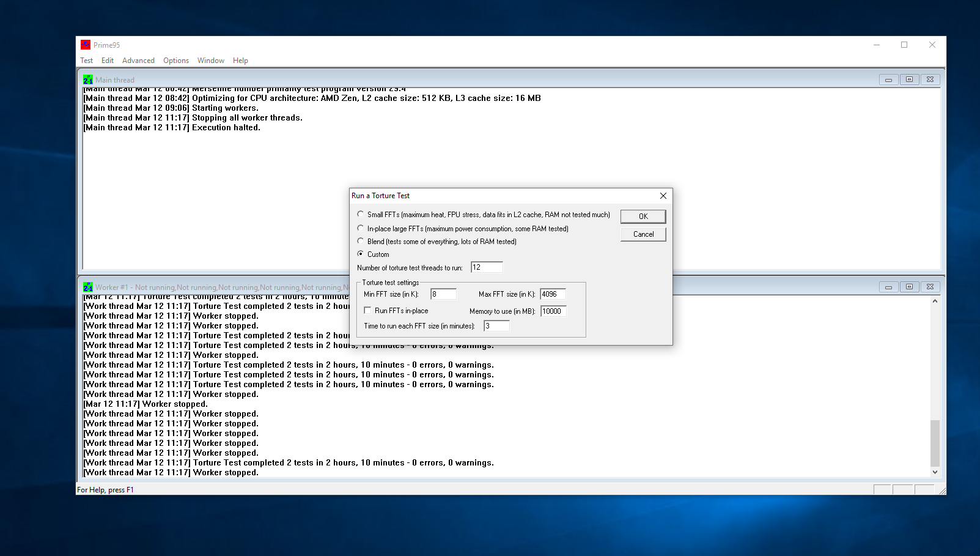
Task: Minimize the Main thread child window
Action: [888, 80]
